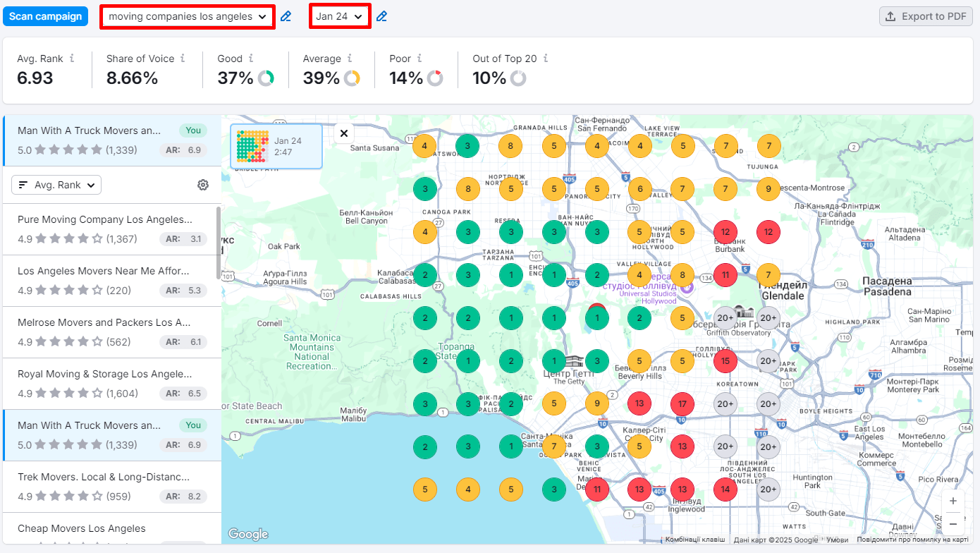Click the AR 8.2 badge for Trek Movers
This screenshot has height=553, width=980.
click(183, 497)
